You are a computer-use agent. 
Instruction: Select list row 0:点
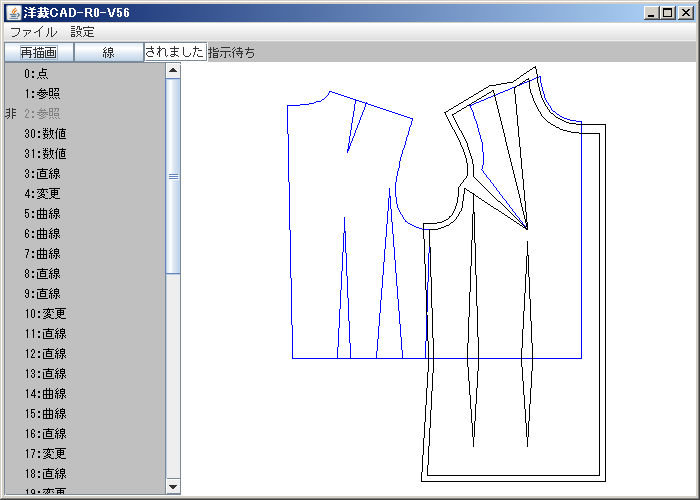(x=85, y=74)
